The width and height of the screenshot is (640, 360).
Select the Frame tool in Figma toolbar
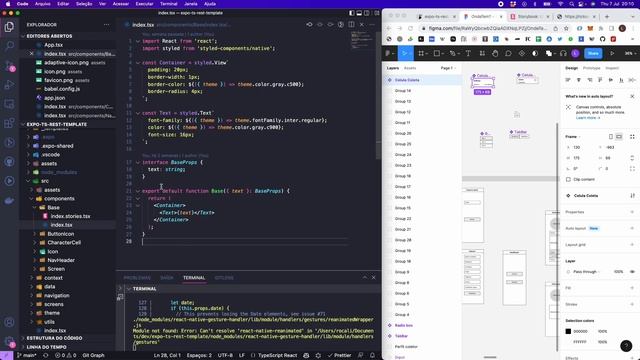click(421, 53)
